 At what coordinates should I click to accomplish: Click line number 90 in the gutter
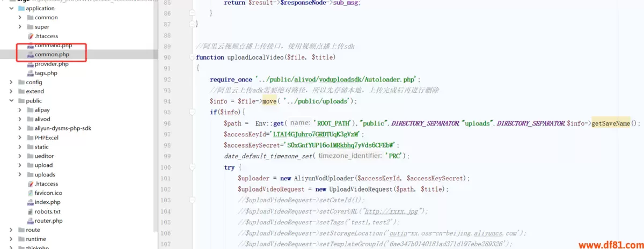coord(167,57)
